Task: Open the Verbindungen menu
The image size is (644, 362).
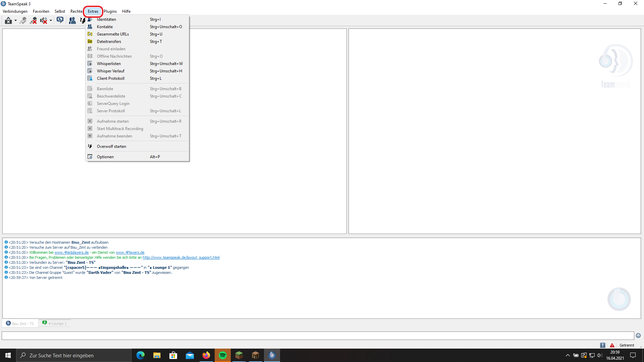Action: pos(15,11)
